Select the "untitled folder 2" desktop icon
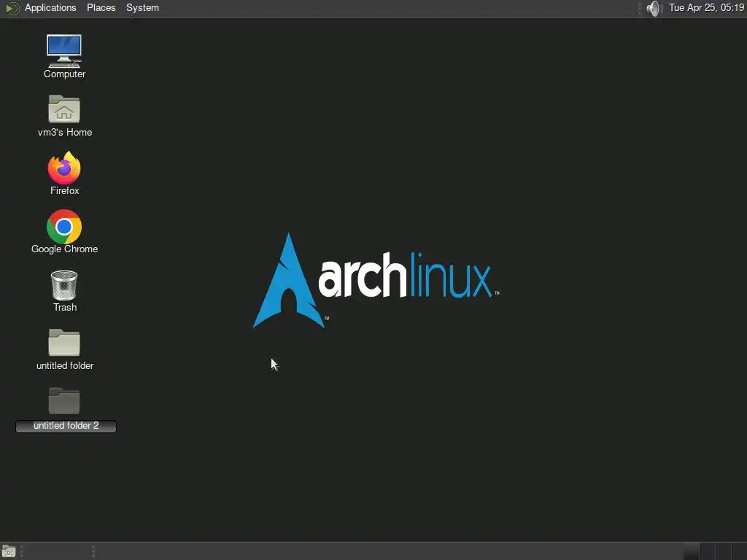The width and height of the screenshot is (747, 560). point(66,410)
